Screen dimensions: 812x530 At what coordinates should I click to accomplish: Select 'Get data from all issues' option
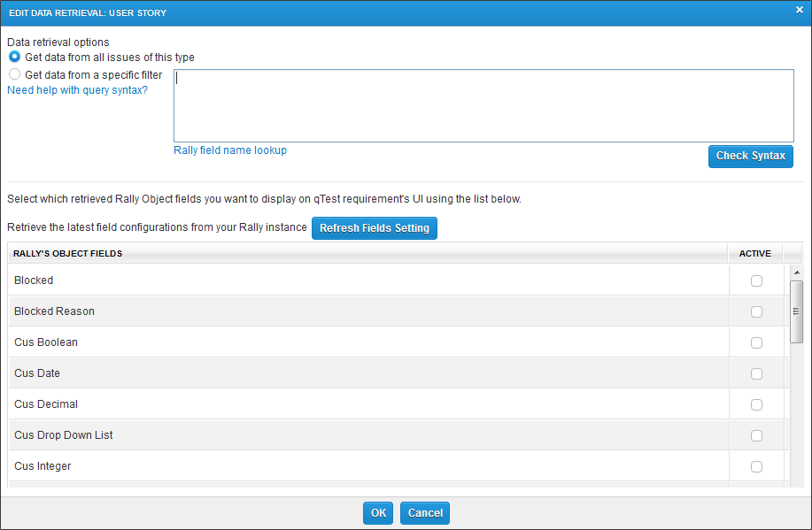pyautogui.click(x=14, y=58)
